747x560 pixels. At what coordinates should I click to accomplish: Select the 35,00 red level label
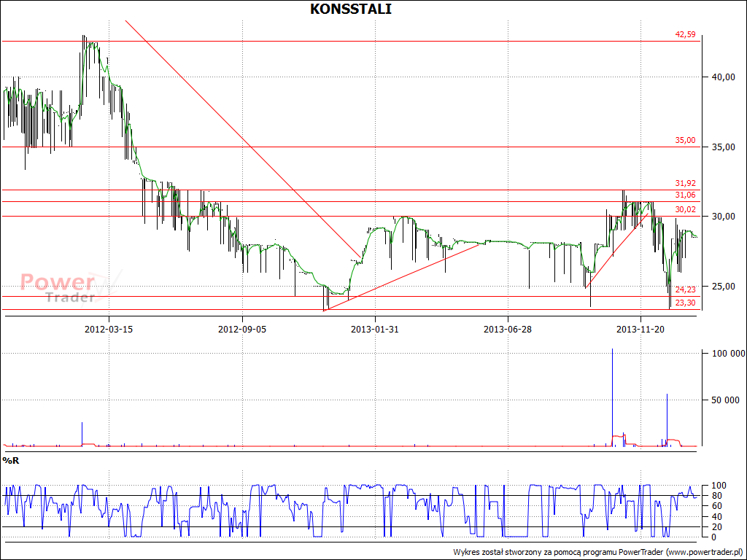pyautogui.click(x=685, y=141)
